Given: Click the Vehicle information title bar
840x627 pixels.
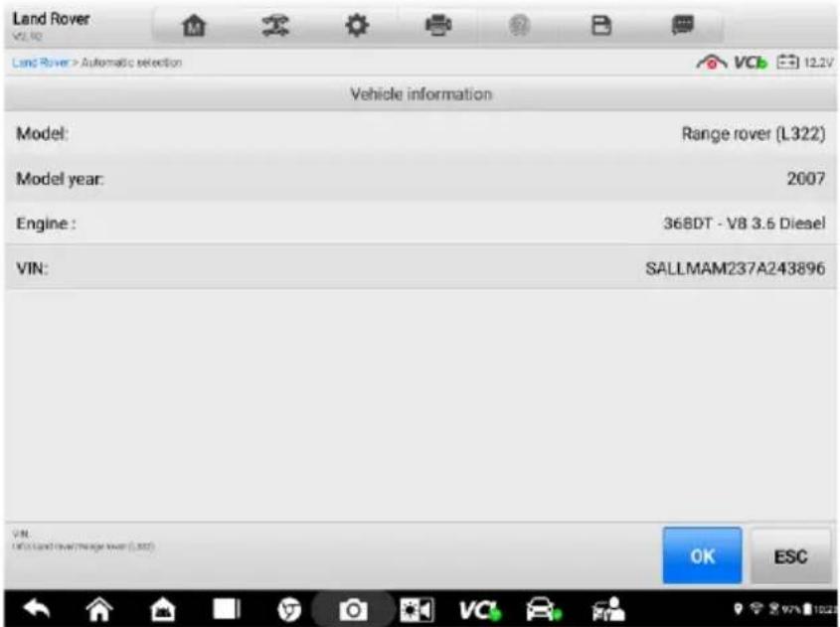Looking at the screenshot, I should [420, 94].
